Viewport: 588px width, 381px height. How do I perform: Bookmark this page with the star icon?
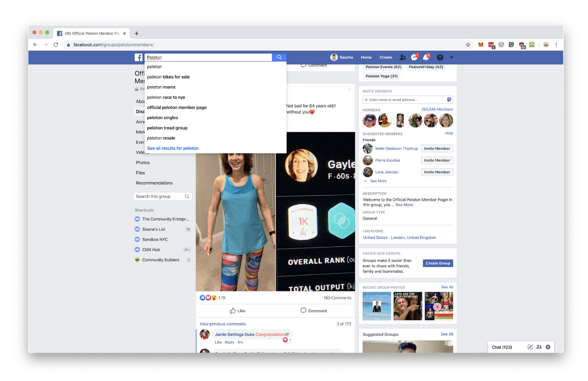pos(468,45)
